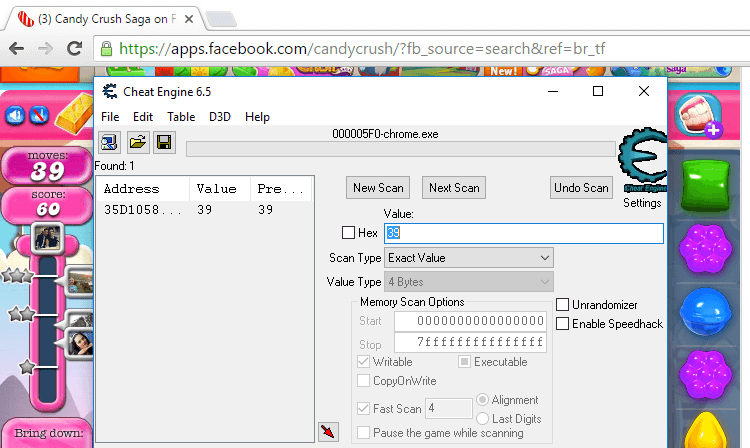Toggle the Fast Scan checkbox
Image resolution: width=750 pixels, height=448 pixels.
pyautogui.click(x=363, y=408)
